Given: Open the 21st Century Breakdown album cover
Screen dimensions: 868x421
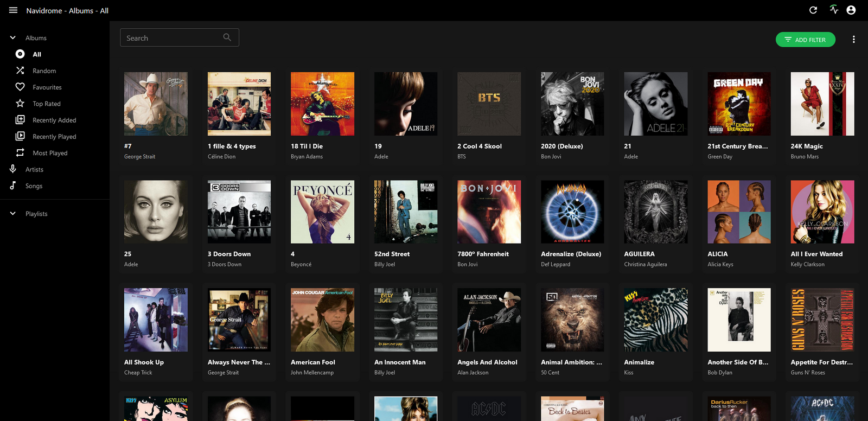Looking at the screenshot, I should point(739,104).
